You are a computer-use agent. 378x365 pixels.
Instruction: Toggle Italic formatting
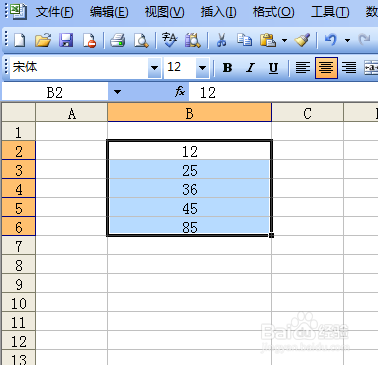coord(250,68)
